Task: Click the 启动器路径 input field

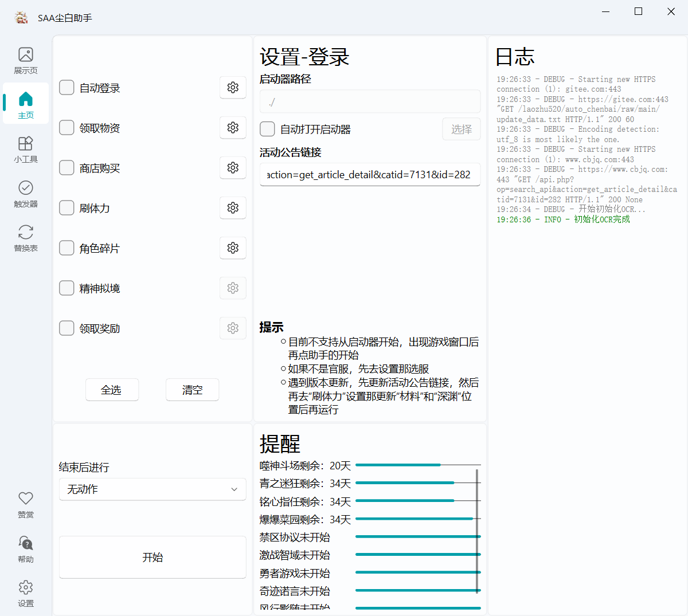Action: coord(370,101)
